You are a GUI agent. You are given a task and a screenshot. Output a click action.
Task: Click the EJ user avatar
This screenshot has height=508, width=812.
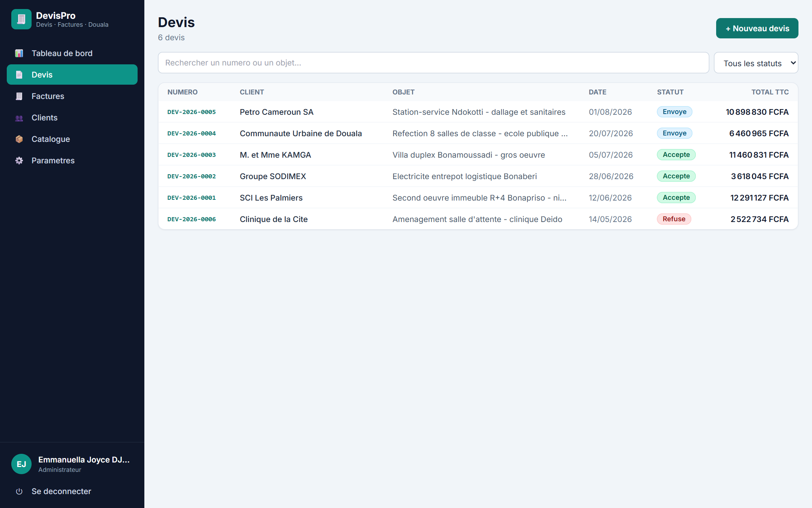point(21,464)
